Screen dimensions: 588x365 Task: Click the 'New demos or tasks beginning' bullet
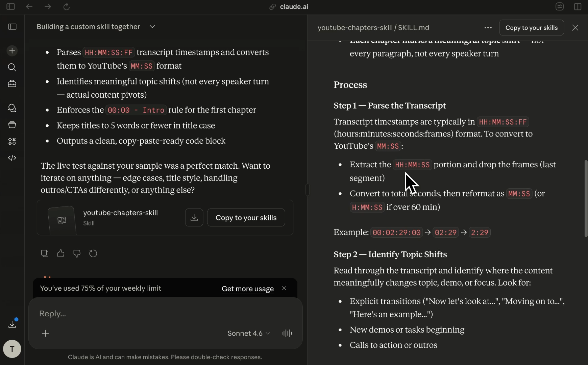407,330
